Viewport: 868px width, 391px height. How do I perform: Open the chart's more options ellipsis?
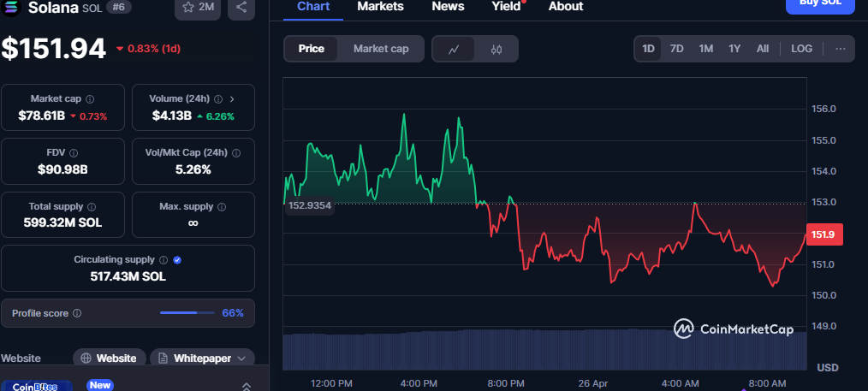point(841,49)
